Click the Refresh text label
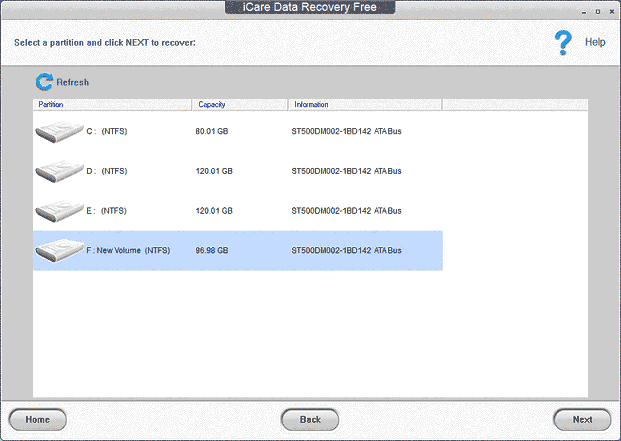The width and height of the screenshot is (621, 441). click(72, 82)
